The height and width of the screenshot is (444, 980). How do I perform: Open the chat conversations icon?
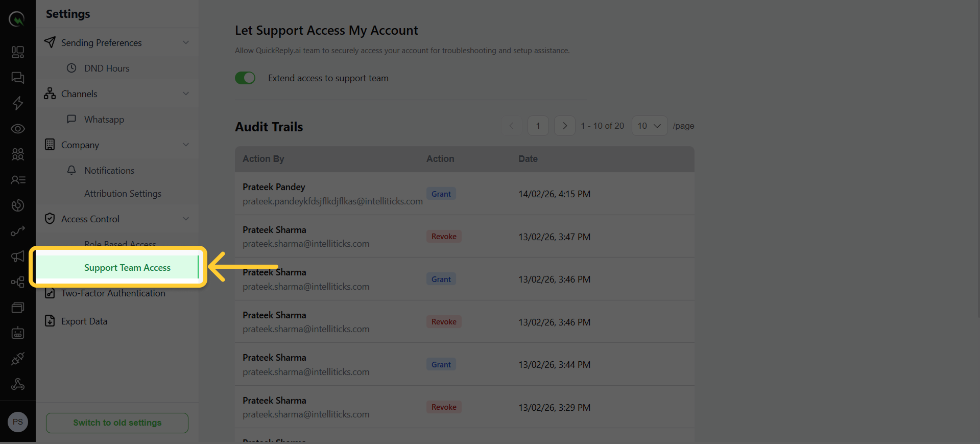(18, 78)
